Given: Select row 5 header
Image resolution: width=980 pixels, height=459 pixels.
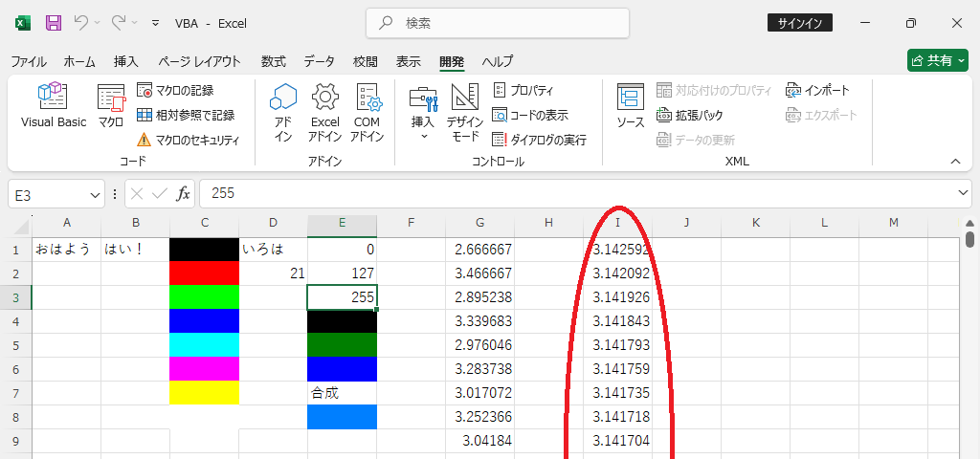Looking at the screenshot, I should 16,344.
